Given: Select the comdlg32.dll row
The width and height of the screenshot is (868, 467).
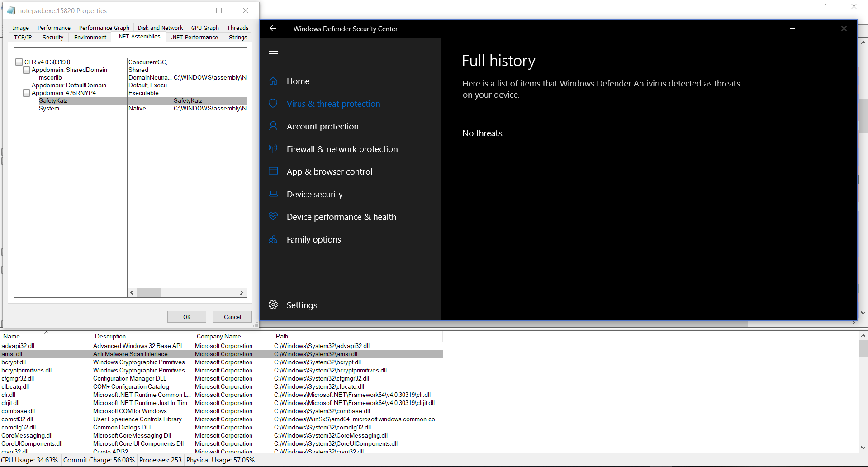Looking at the screenshot, I should [x=222, y=427].
